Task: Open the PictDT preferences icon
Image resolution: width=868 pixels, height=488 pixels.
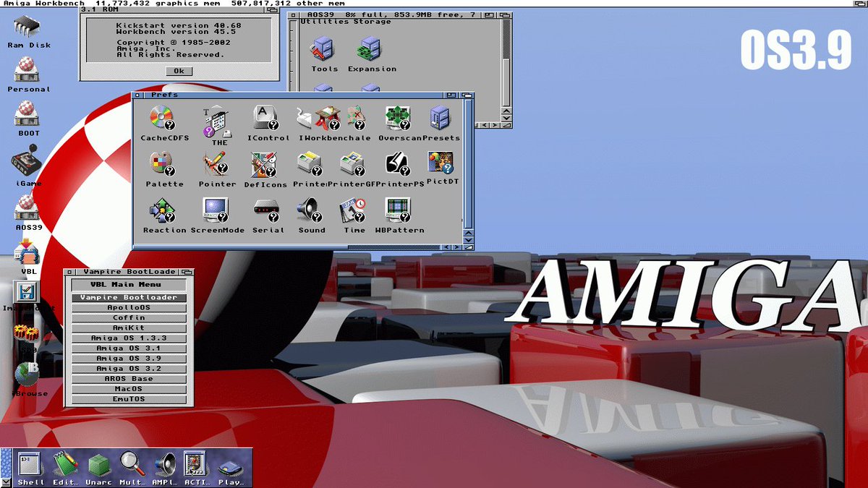Action: [441, 163]
